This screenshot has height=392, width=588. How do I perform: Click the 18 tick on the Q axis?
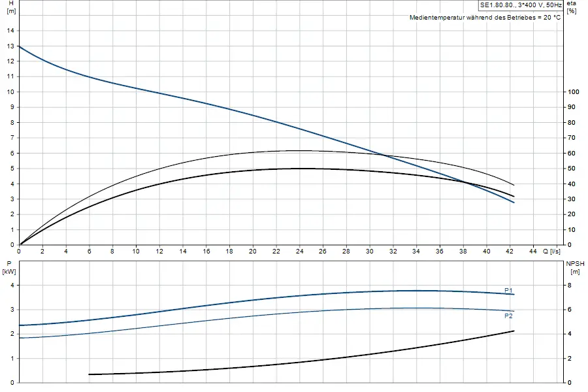229,252
